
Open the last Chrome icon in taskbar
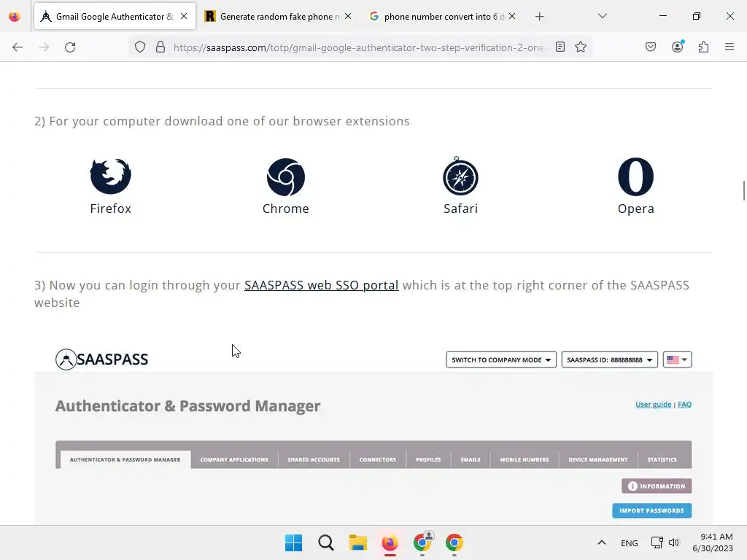pyautogui.click(x=454, y=542)
